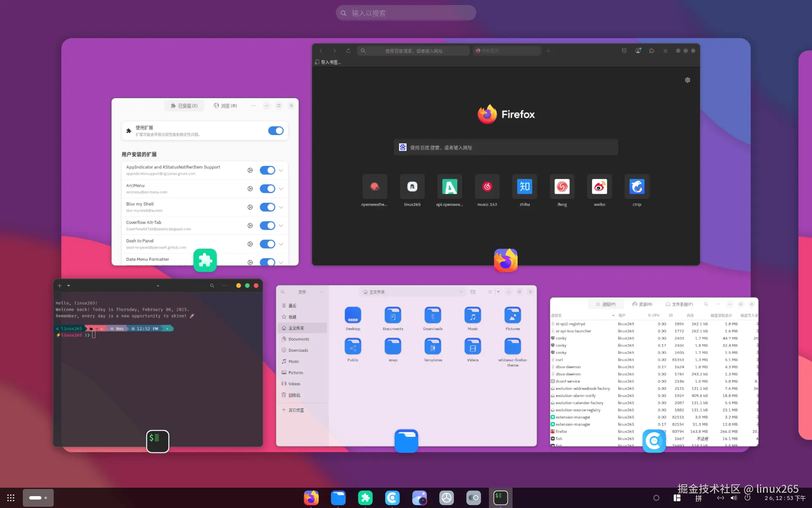Screen dimensions: 812x508
Task: Open the weibo shortcut in Firefox
Action: coord(599,186)
